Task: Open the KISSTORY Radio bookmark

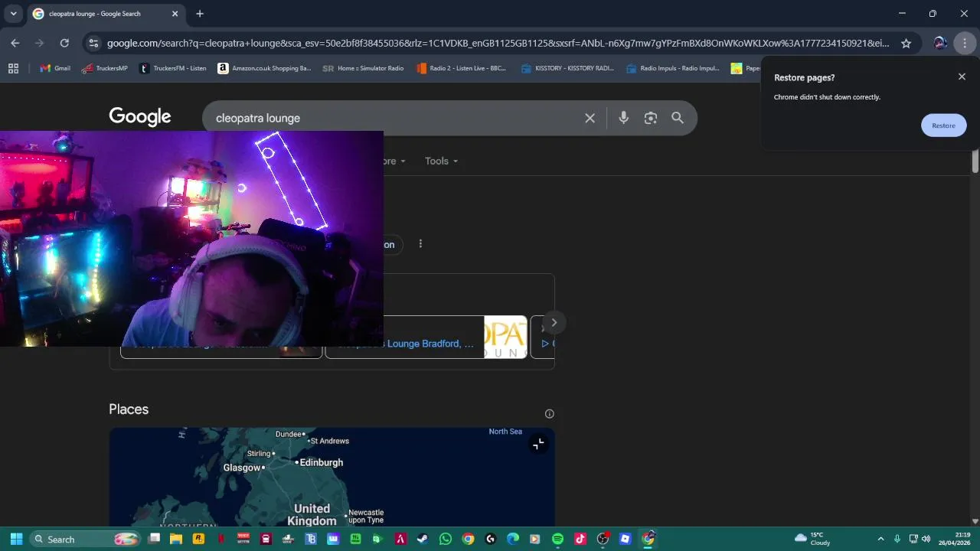Action: click(567, 68)
